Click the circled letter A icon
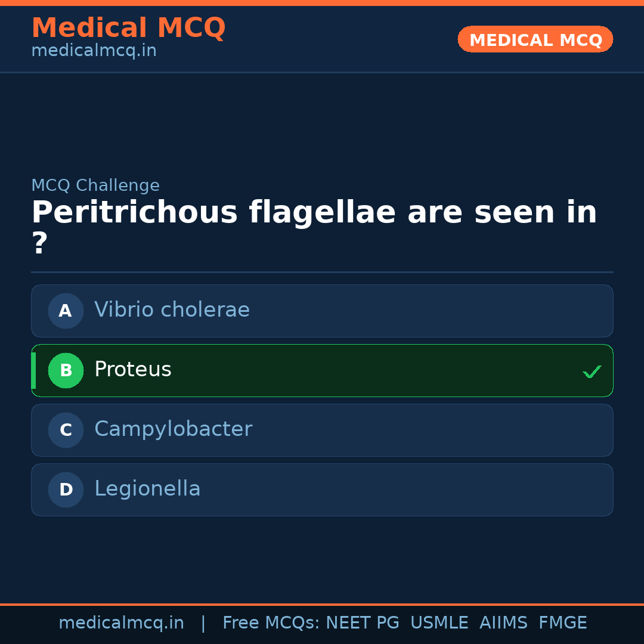644x644 pixels. tap(66, 311)
